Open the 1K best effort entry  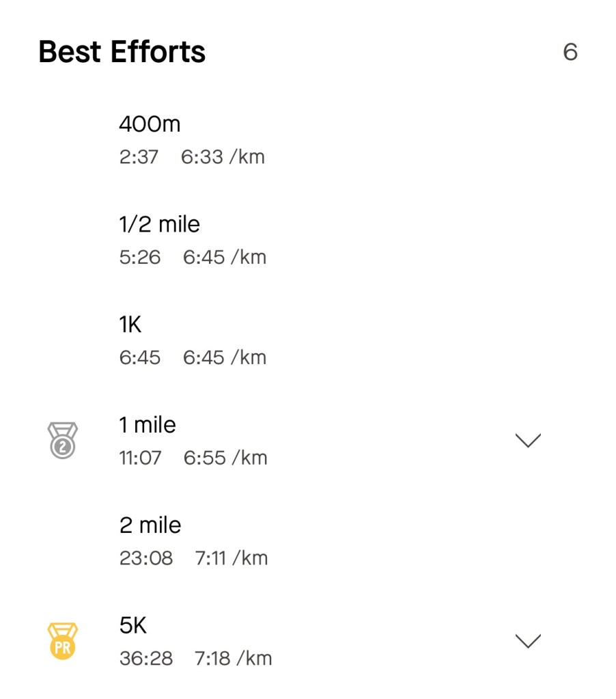pyautogui.click(x=130, y=325)
